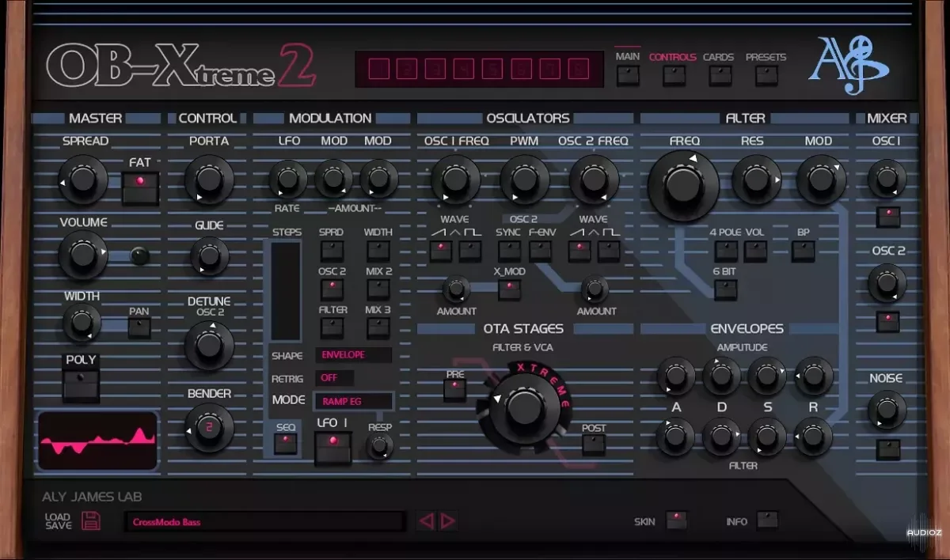The height and width of the screenshot is (560, 950).
Task: Open the PRESETS page
Action: (766, 75)
